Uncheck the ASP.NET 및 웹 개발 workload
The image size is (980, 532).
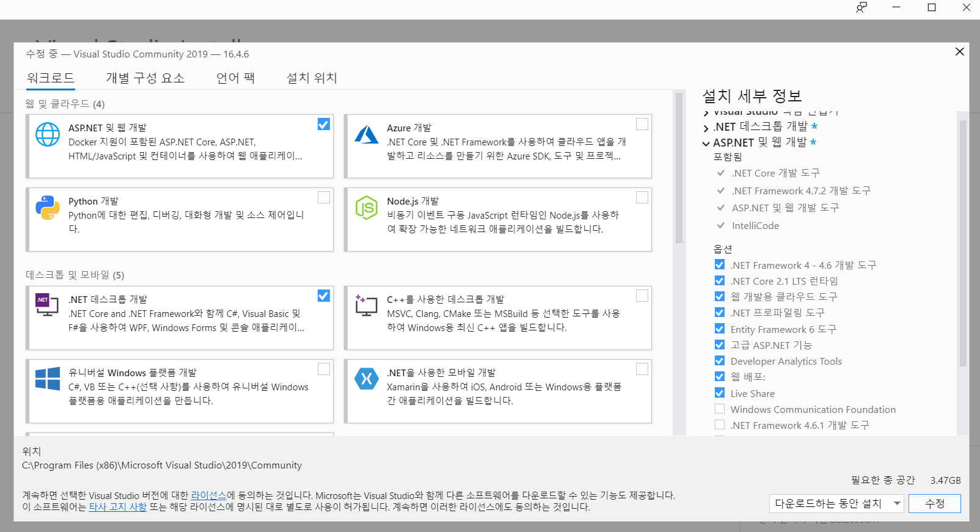pos(324,124)
